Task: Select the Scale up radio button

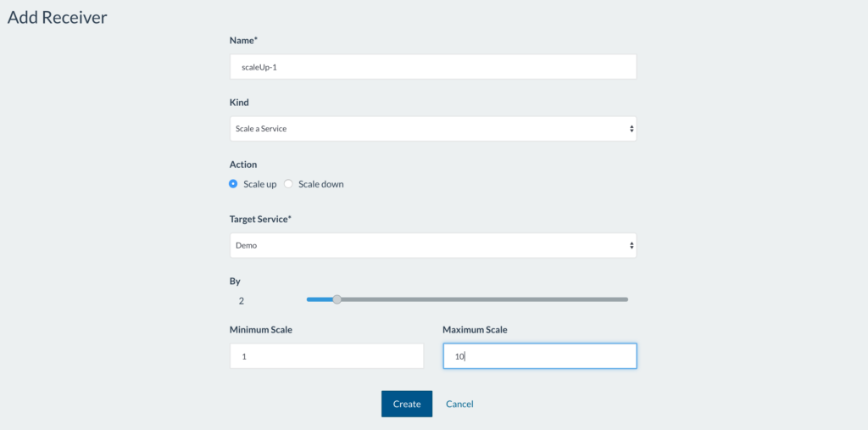Action: point(234,184)
